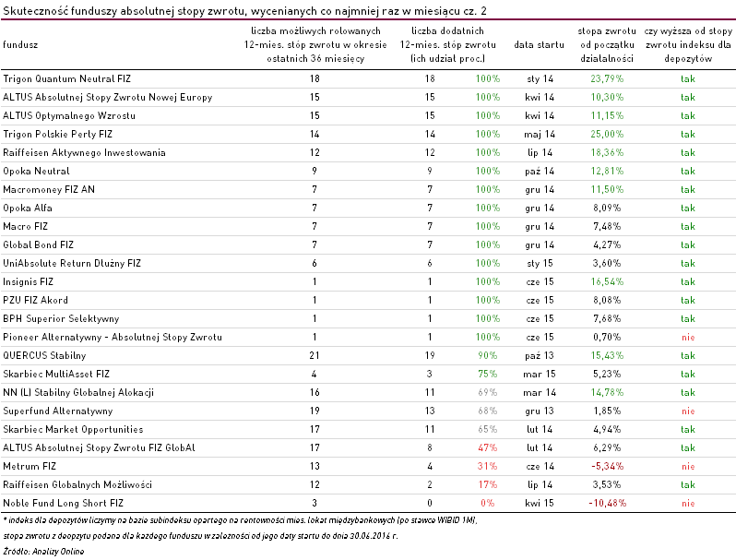
Task: Select the 75% share for Skarbiec MultiAsset
Action: coord(487,374)
